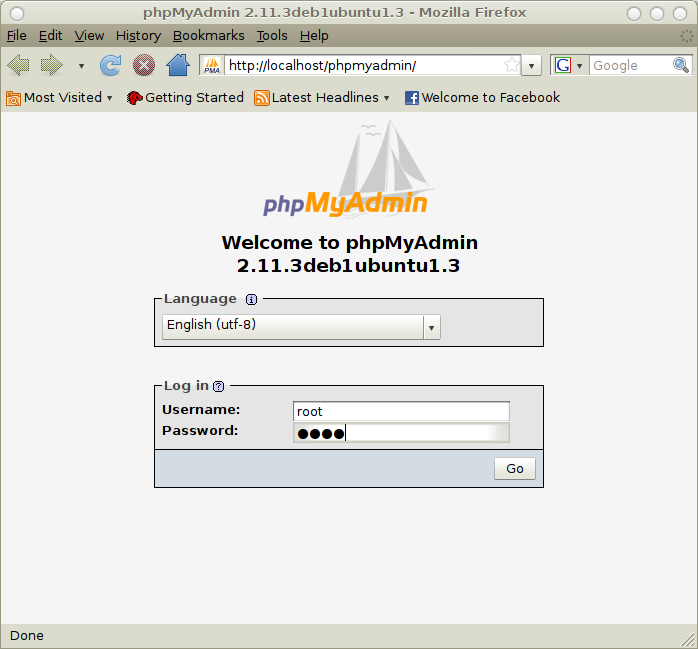Open the Google search engine selector
The height and width of the screenshot is (649, 698).
[x=568, y=65]
